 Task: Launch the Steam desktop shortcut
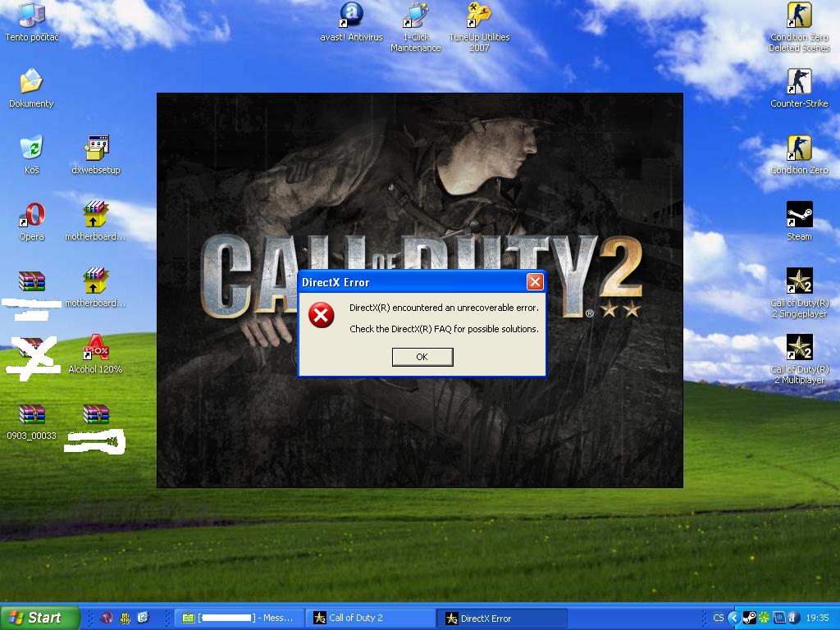[799, 221]
